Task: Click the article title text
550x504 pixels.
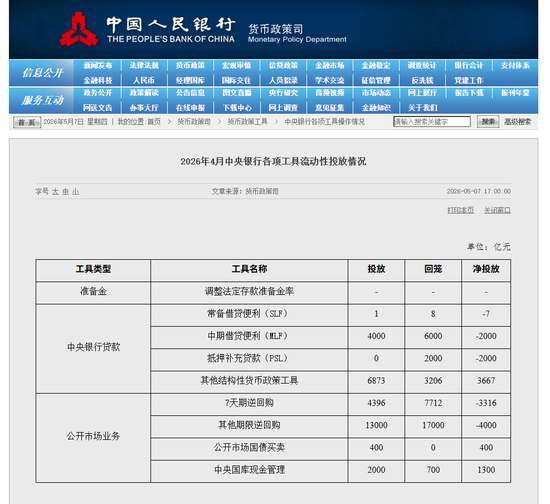Action: pos(273,161)
